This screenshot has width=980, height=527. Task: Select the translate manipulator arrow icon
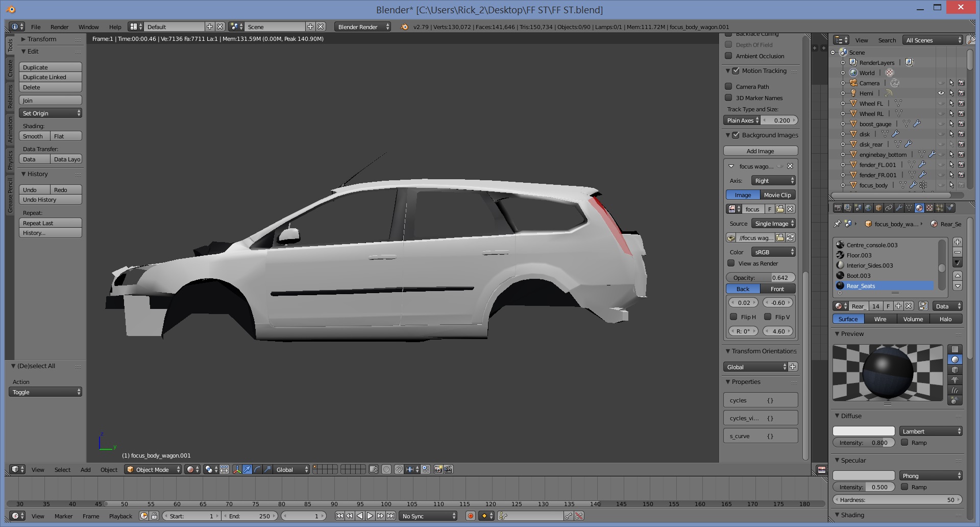pyautogui.click(x=247, y=470)
